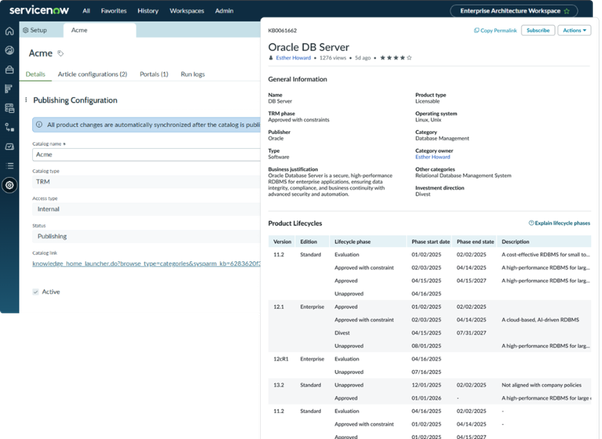602x439 pixels.
Task: Click the Explain lifecycle phases link
Action: click(x=559, y=223)
